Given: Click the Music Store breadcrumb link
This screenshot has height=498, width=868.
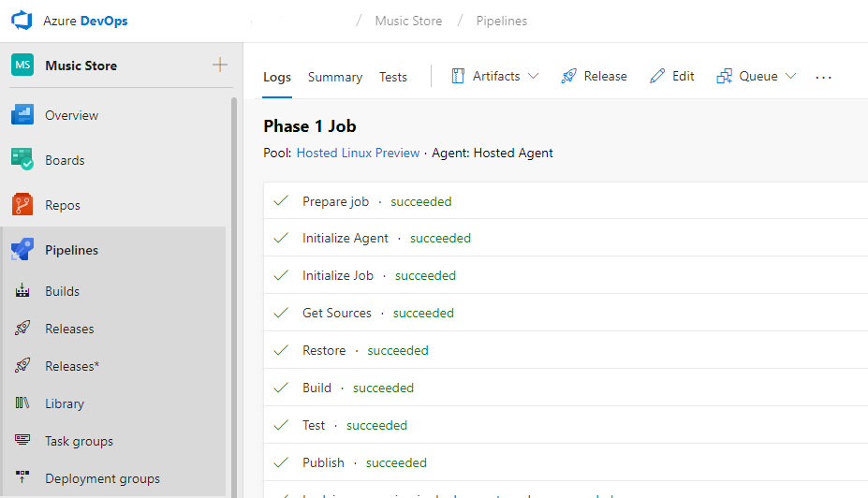Looking at the screenshot, I should click(x=408, y=21).
